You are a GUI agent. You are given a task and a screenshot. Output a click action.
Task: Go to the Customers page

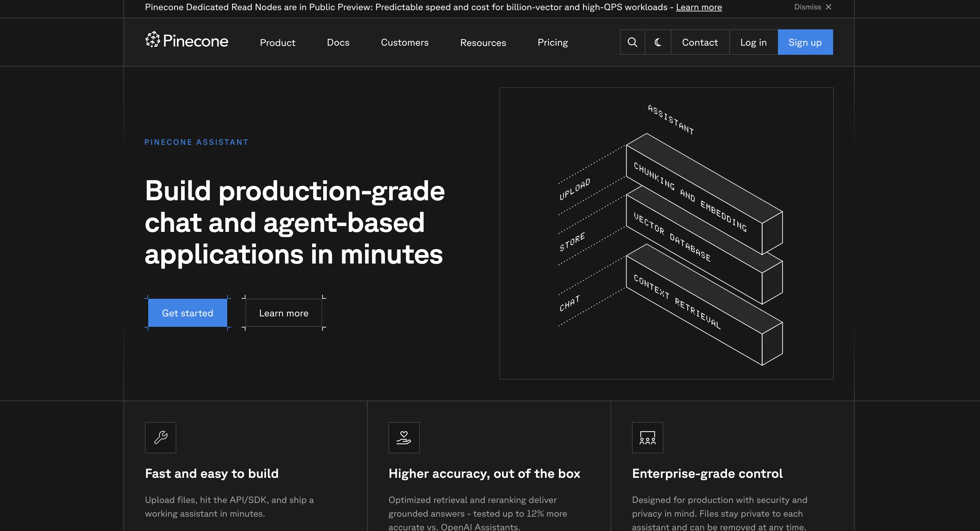coord(404,42)
